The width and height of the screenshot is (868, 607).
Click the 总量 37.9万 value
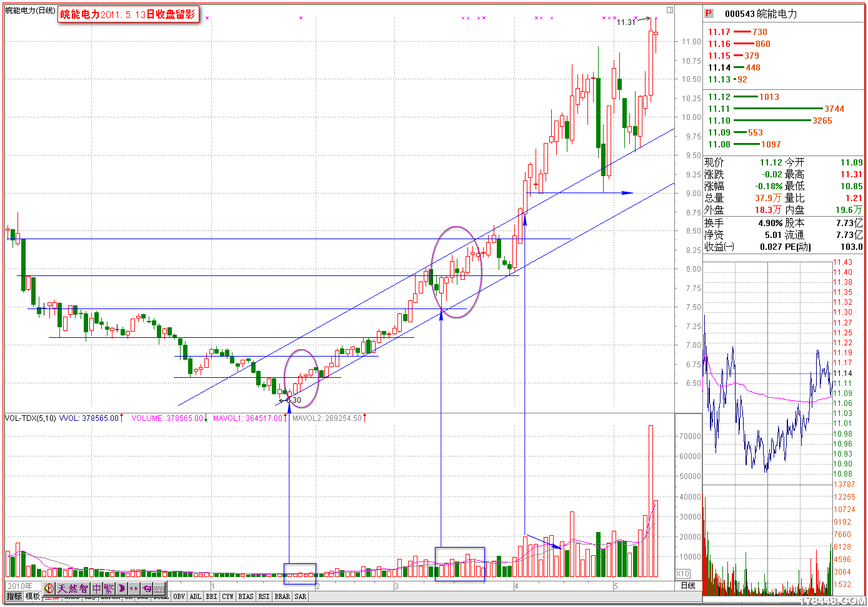768,198
